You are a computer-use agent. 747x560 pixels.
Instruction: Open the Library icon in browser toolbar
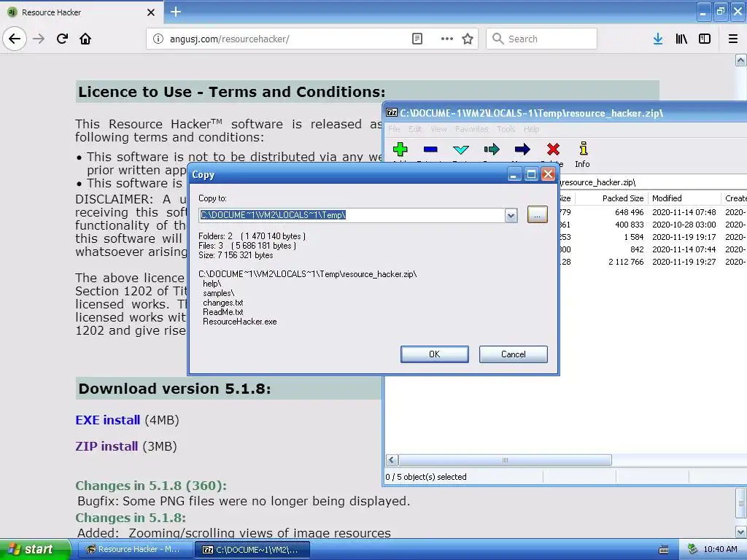point(681,39)
